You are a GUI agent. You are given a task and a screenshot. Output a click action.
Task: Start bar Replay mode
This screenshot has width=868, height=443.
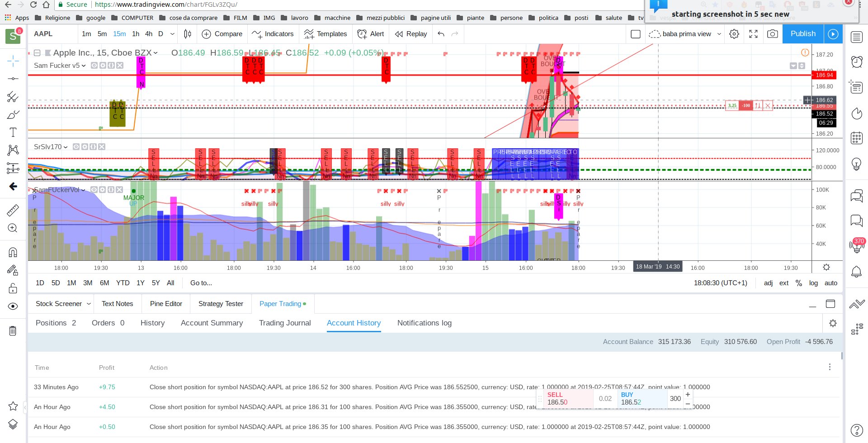click(411, 34)
